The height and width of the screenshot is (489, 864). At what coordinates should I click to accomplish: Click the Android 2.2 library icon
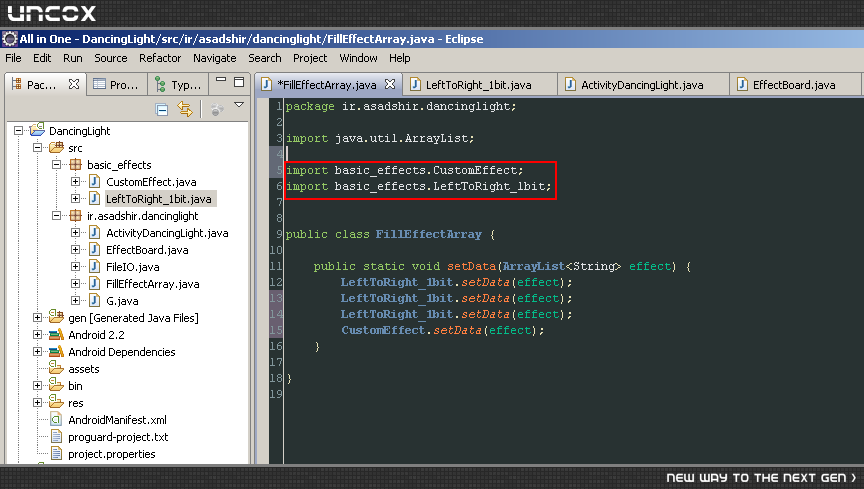56,335
